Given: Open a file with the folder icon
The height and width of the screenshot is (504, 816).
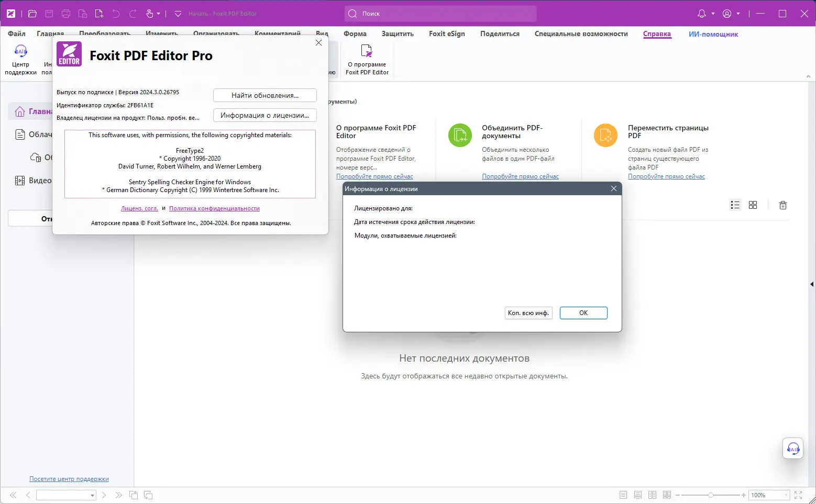Looking at the screenshot, I should click(32, 14).
